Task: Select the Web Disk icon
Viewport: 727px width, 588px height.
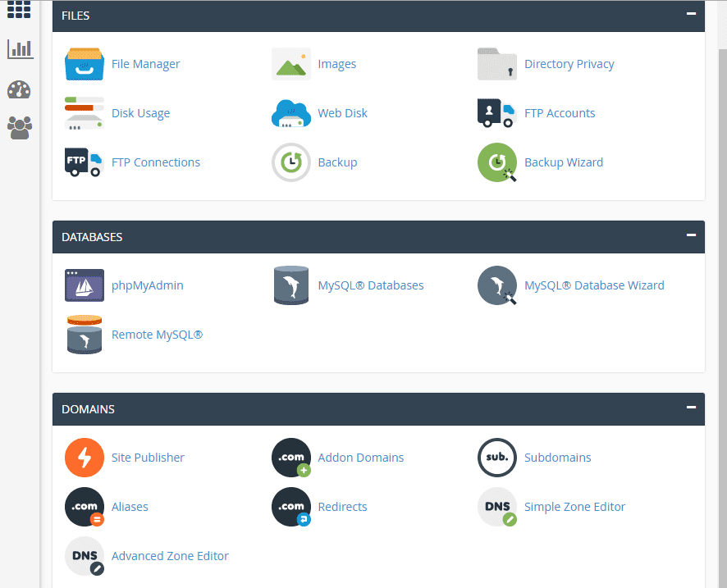Action: [x=290, y=112]
